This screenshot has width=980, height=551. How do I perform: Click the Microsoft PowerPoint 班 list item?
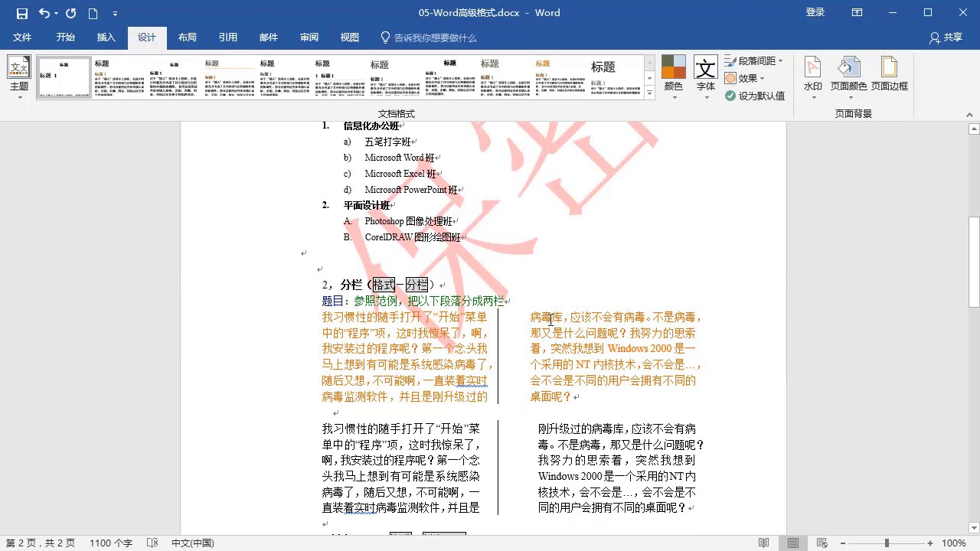point(411,190)
